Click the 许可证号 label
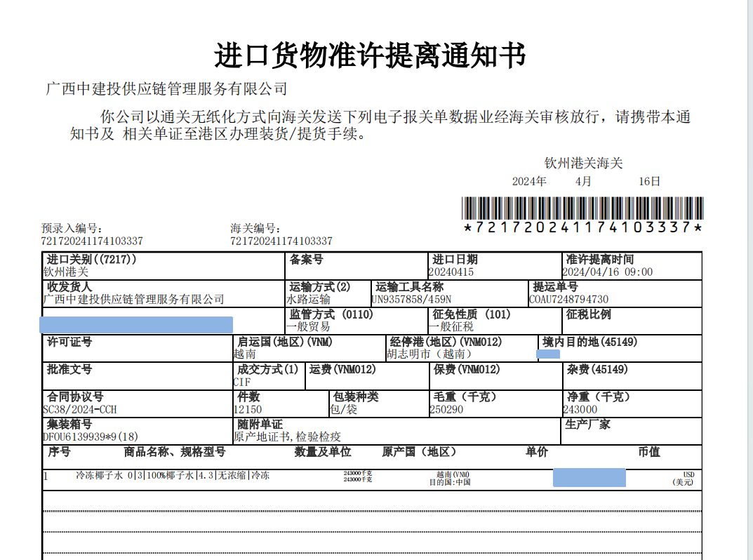 coord(69,342)
